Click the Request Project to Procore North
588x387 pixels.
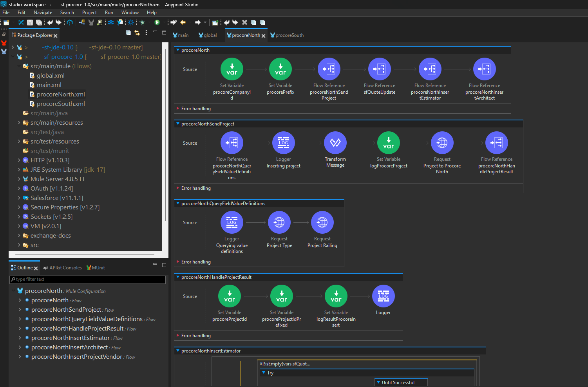442,143
